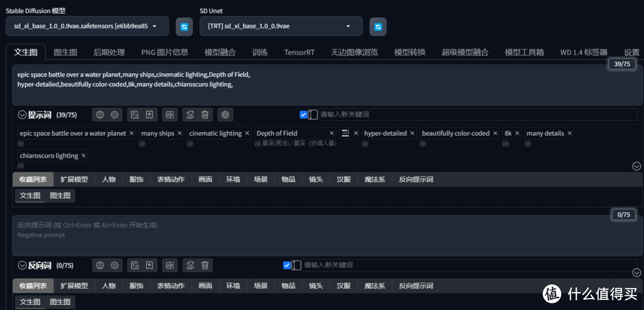Collapse the 反向词 section chevron
Viewport: 644px width, 310px height.
(22, 265)
